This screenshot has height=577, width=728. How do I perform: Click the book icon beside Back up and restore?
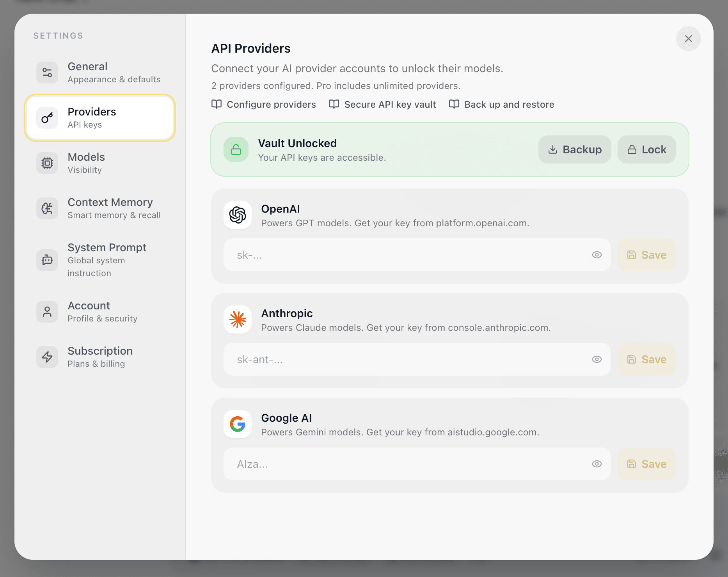point(454,104)
